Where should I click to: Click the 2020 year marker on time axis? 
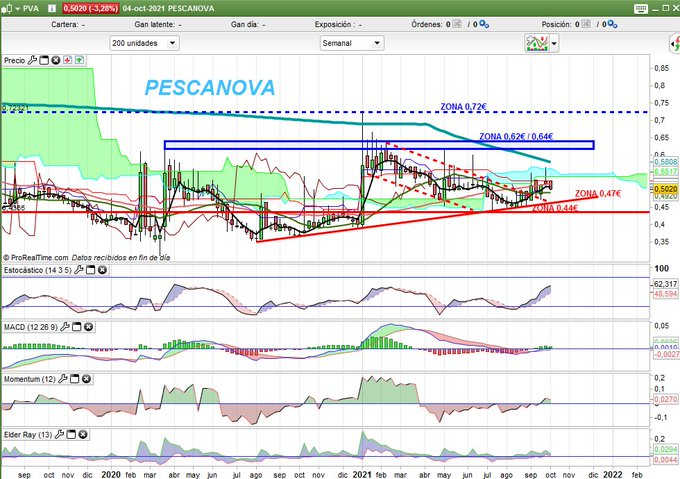tap(111, 474)
